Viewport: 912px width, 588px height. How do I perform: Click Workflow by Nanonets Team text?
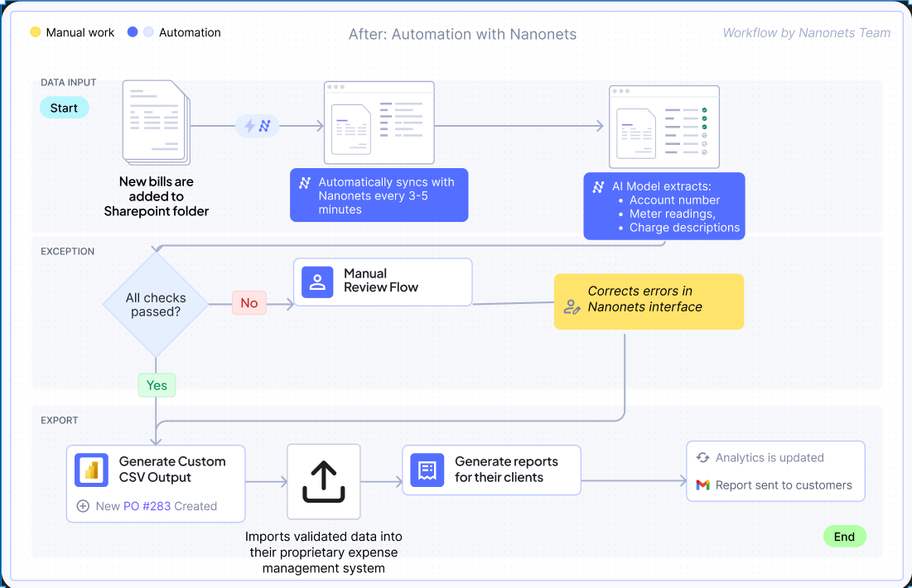click(806, 32)
